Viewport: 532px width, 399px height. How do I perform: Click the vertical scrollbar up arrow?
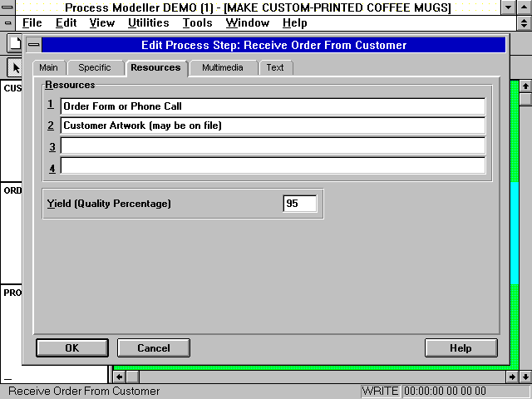click(525, 86)
